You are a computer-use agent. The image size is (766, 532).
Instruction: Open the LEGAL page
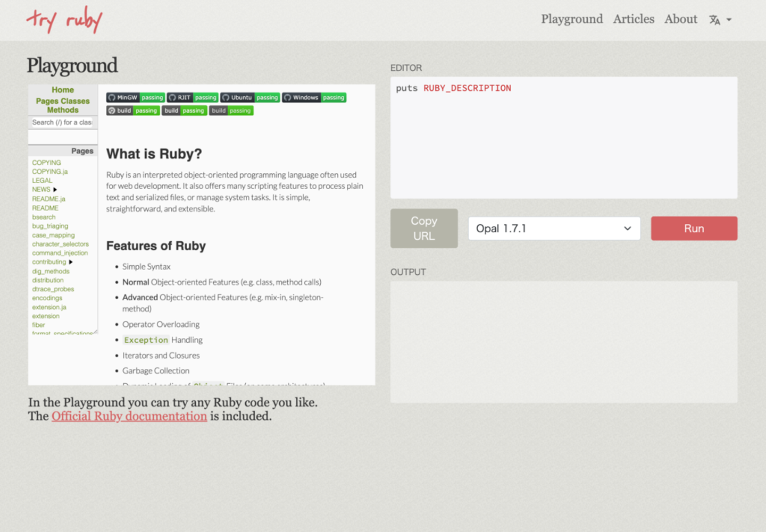(42, 181)
